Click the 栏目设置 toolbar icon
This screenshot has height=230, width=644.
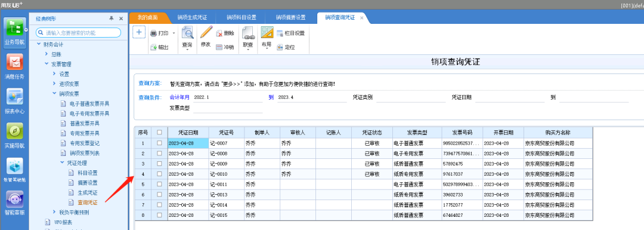point(280,33)
